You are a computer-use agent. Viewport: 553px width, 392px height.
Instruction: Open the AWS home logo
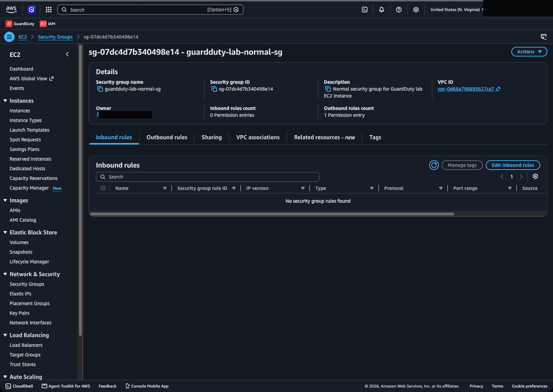[x=11, y=10]
